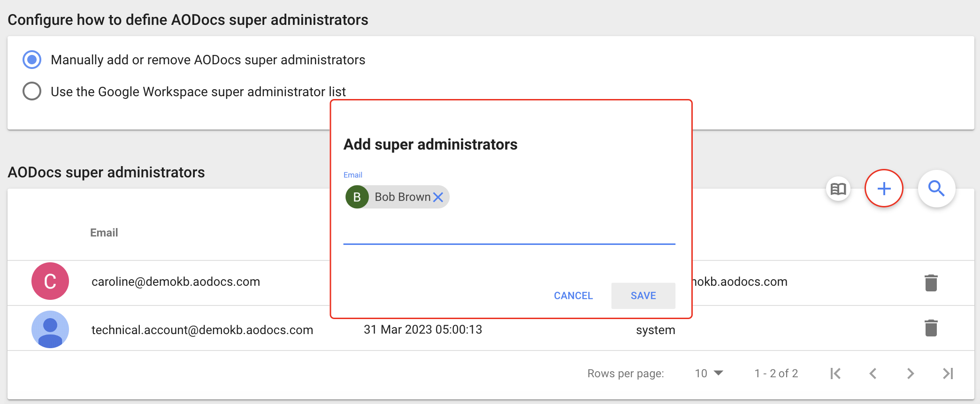The height and width of the screenshot is (404, 980).
Task: Click the plus add administrator button
Action: click(884, 189)
